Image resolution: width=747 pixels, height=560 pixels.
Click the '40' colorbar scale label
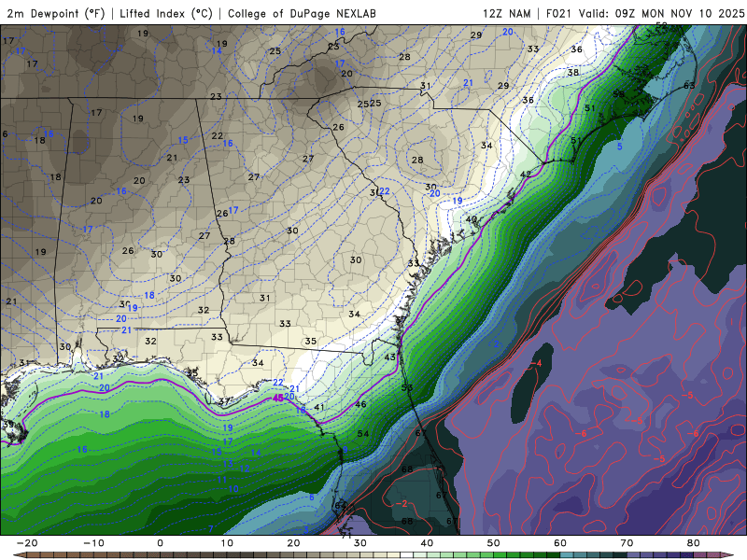coord(427,543)
